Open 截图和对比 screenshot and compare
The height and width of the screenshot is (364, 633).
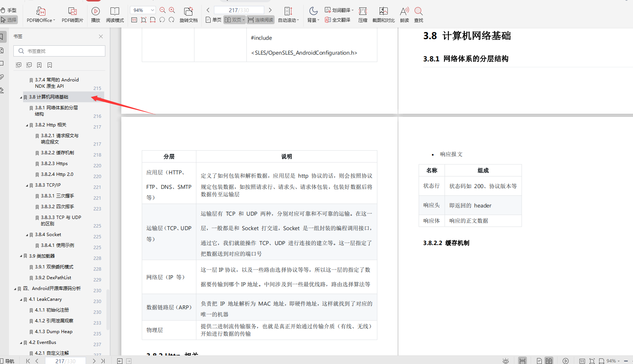pyautogui.click(x=384, y=15)
